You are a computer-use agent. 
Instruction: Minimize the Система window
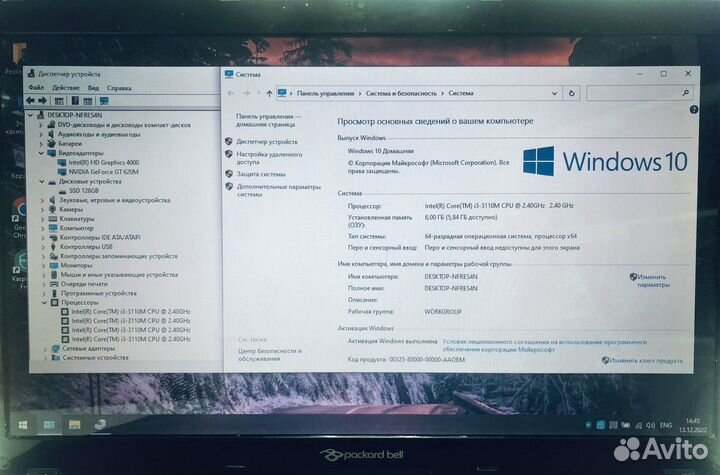pyautogui.click(x=640, y=74)
